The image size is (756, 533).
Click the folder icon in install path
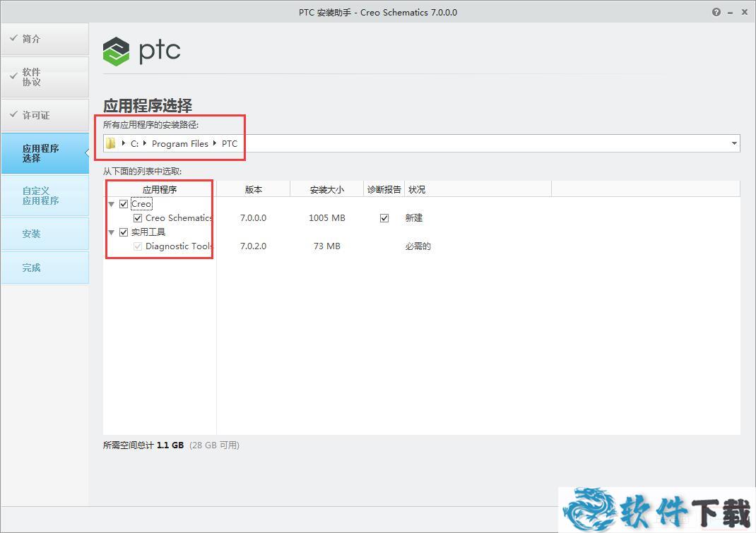tap(111, 144)
